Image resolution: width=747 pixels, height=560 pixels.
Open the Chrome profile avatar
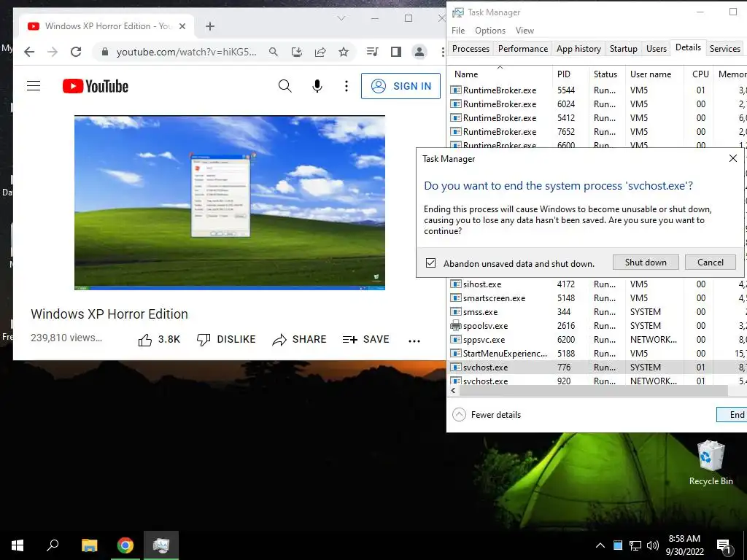click(419, 52)
